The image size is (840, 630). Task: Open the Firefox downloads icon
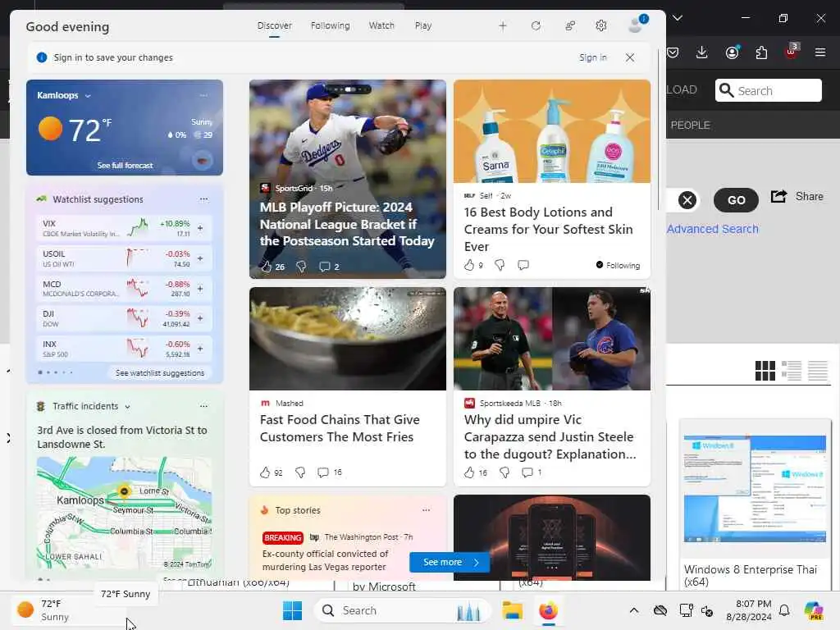pyautogui.click(x=702, y=52)
